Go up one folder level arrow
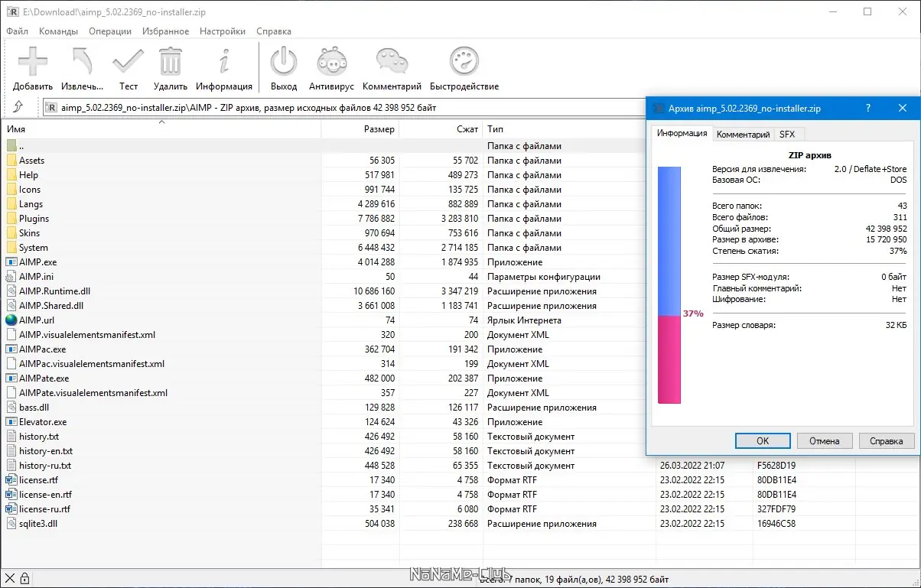The height and width of the screenshot is (588, 921). [x=18, y=107]
